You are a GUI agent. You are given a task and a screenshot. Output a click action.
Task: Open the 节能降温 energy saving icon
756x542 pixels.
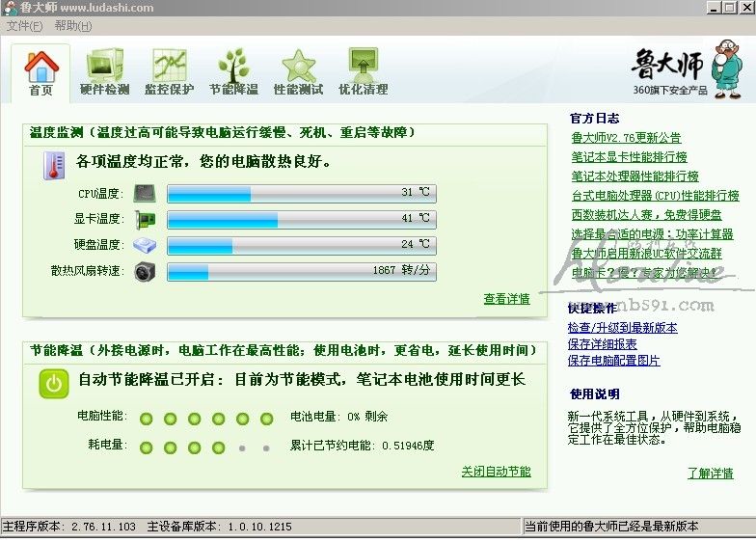(233, 67)
